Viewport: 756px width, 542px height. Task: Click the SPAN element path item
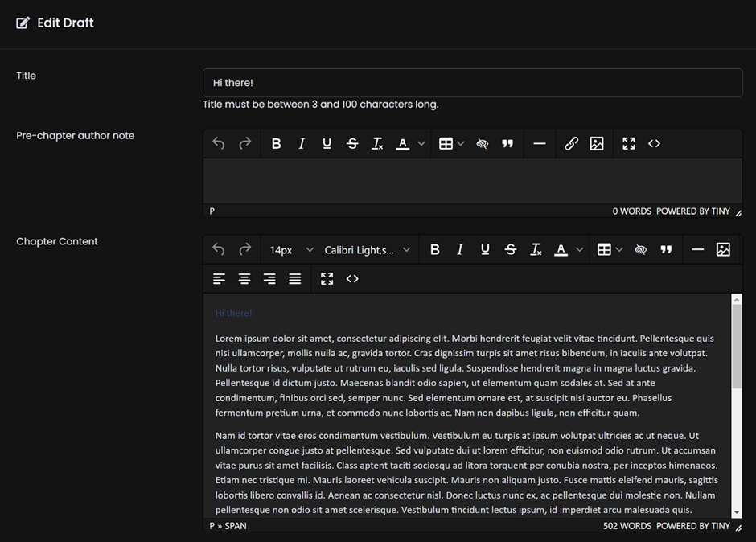(236, 526)
